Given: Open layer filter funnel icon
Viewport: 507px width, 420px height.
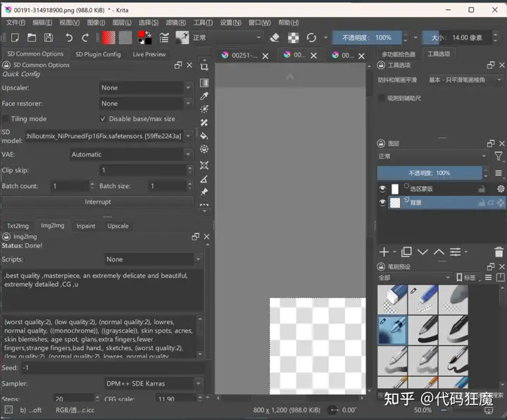Looking at the screenshot, I should pyautogui.click(x=499, y=156).
